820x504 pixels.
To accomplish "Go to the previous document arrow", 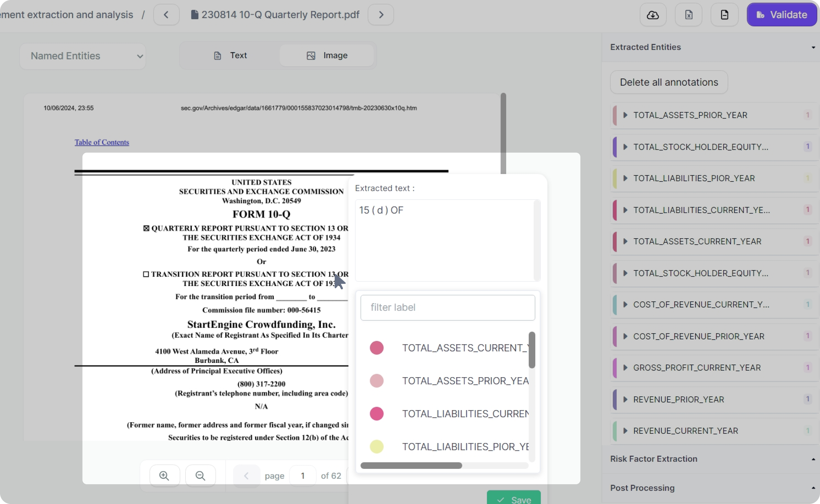I will click(x=166, y=15).
